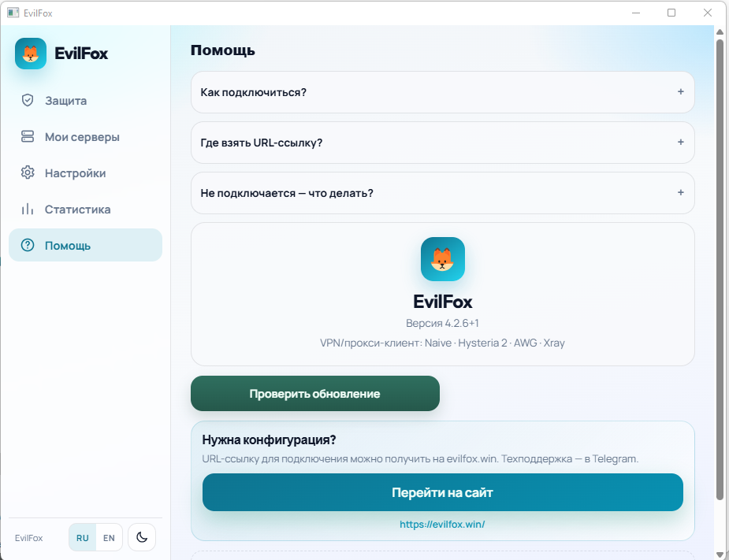Click the gear icon beside Настройки
Screen dimensions: 729x560
(x=28, y=172)
